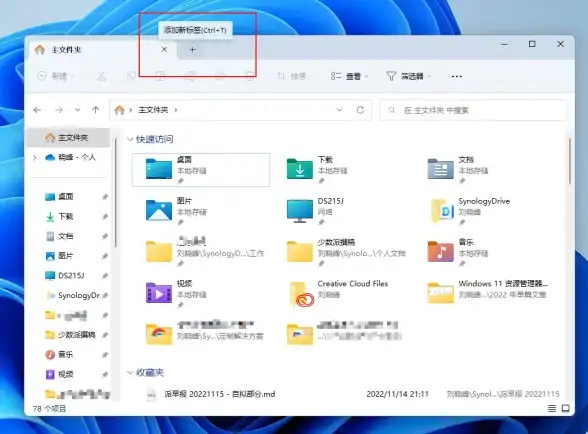The image size is (588, 434).
Task: Click the Delete trash toolbar icon
Action: (250, 76)
